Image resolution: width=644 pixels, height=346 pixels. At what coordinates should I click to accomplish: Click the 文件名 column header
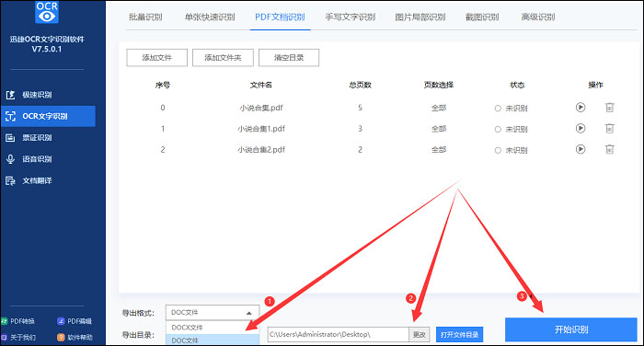tap(261, 85)
